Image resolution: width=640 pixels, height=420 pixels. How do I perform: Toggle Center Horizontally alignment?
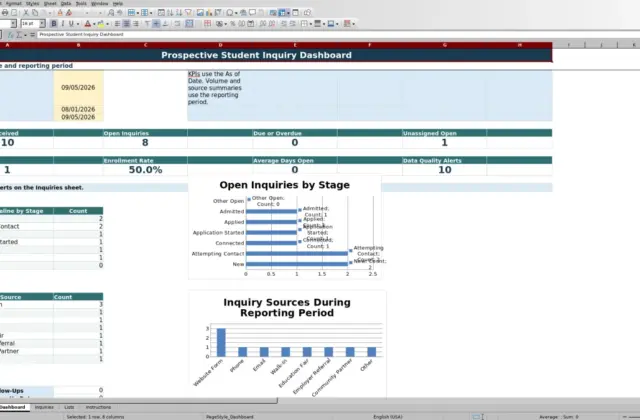[127, 24]
